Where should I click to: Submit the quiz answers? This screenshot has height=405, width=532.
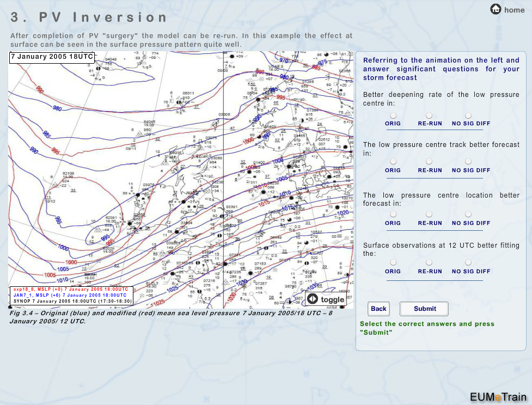click(424, 309)
